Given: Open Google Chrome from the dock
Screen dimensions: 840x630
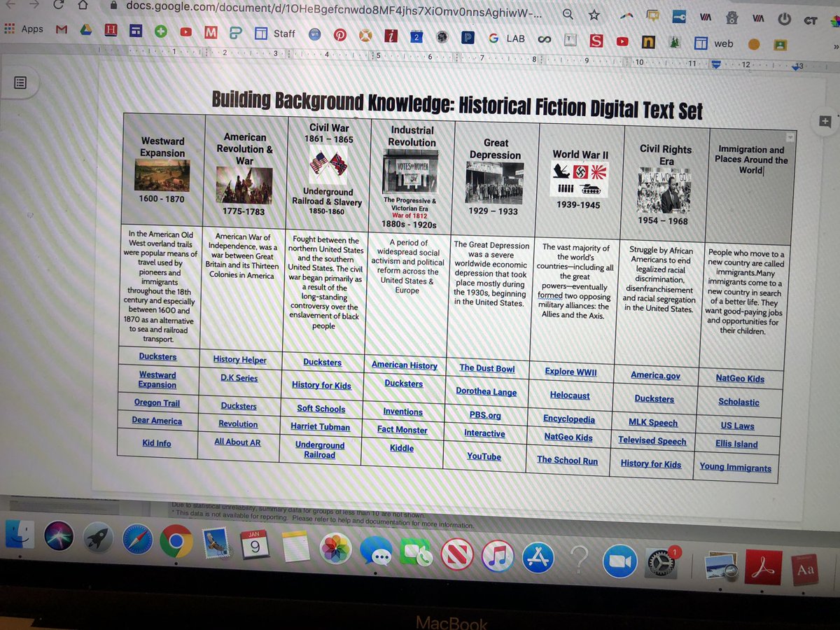Looking at the screenshot, I should (176, 542).
